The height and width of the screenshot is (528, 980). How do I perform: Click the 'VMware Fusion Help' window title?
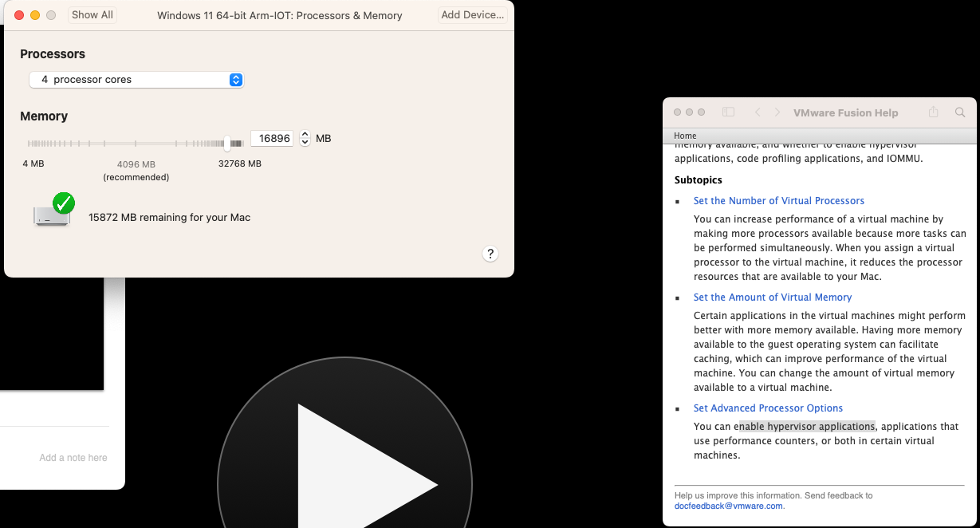point(845,113)
